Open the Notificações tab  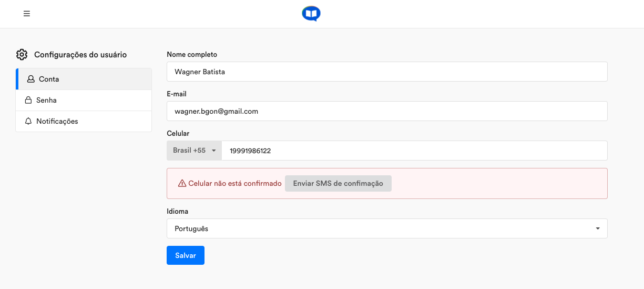click(84, 121)
